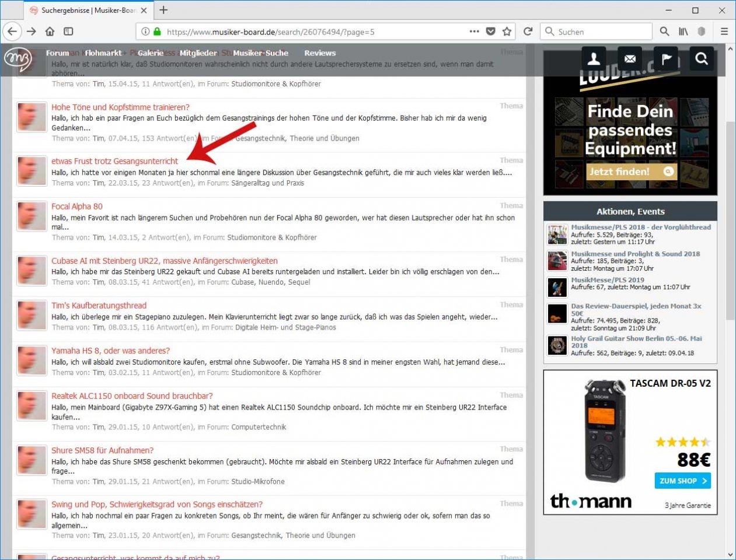This screenshot has height=560, width=736.
Task: Open private messages inbox envelope
Action: tap(630, 58)
